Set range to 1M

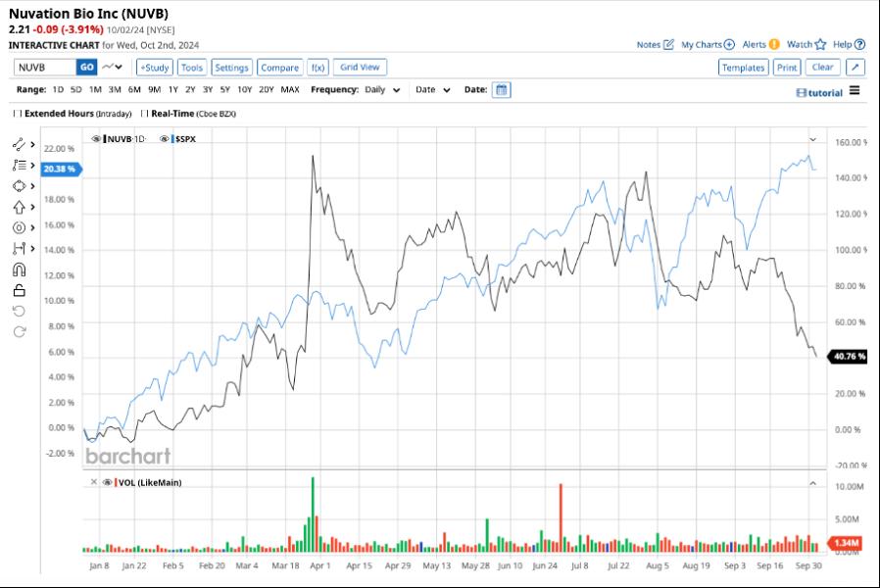[95, 90]
